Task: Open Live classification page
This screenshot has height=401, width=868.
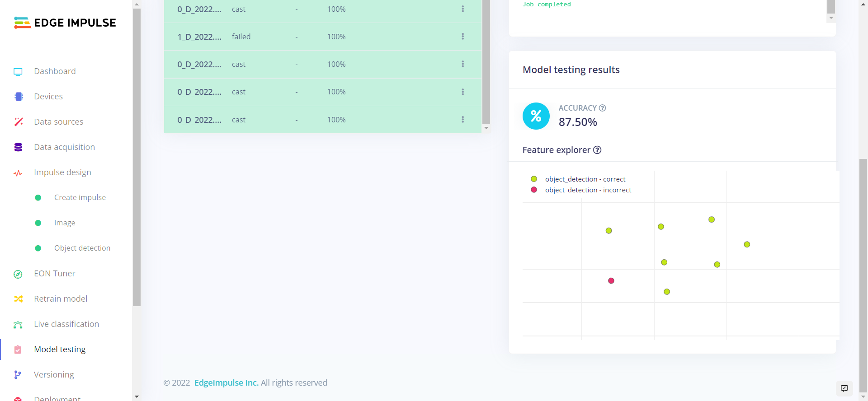Action: 66,324
